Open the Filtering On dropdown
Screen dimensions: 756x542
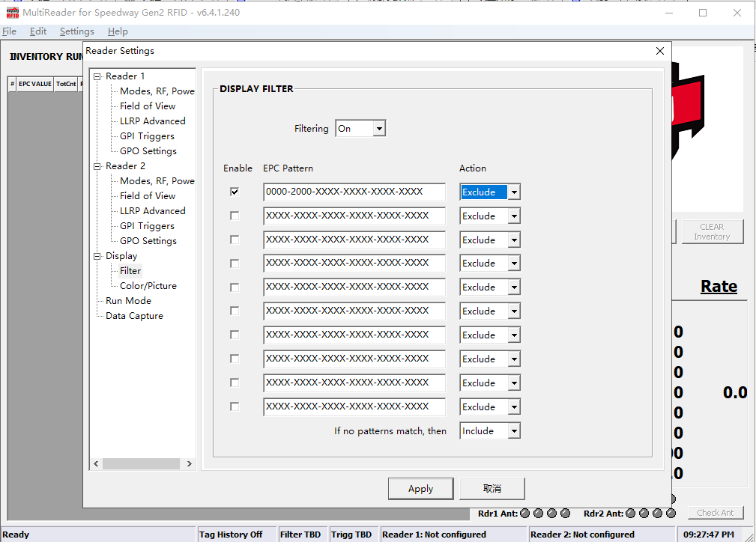(x=379, y=129)
